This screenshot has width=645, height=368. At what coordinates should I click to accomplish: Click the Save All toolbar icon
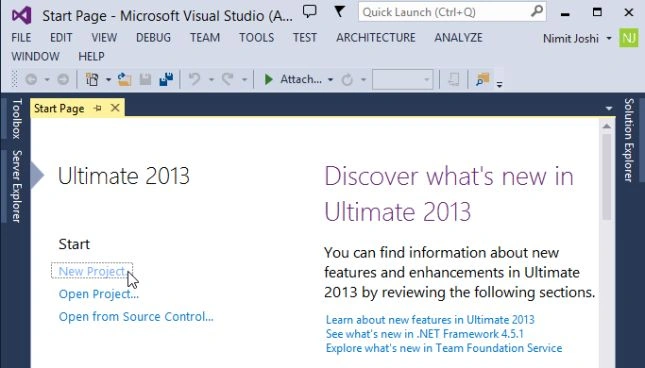(x=166, y=79)
